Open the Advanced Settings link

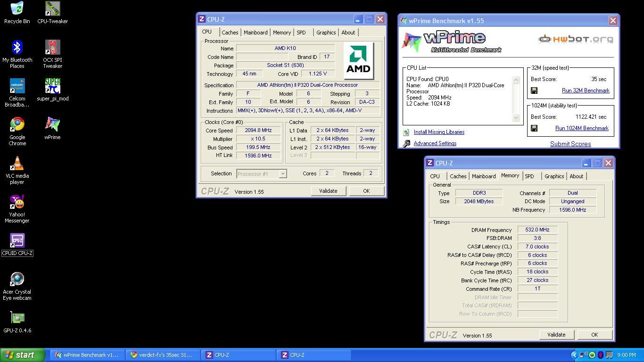point(435,143)
